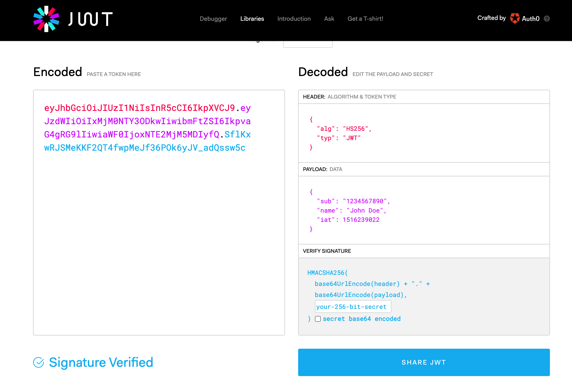Navigate to the Introduction tab
572x392 pixels.
tap(294, 19)
